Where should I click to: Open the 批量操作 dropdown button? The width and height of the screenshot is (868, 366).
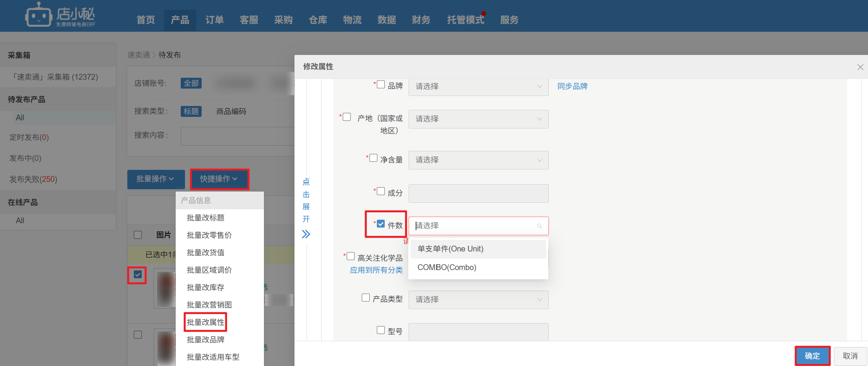pos(155,179)
